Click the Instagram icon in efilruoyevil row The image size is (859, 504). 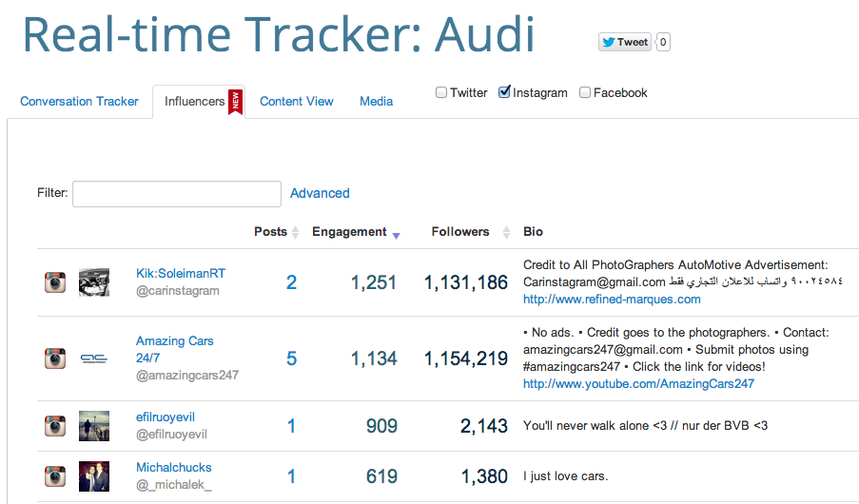coord(55,426)
